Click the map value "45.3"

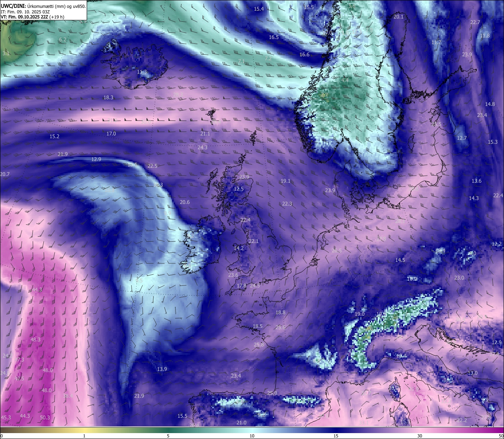click(x=6, y=417)
